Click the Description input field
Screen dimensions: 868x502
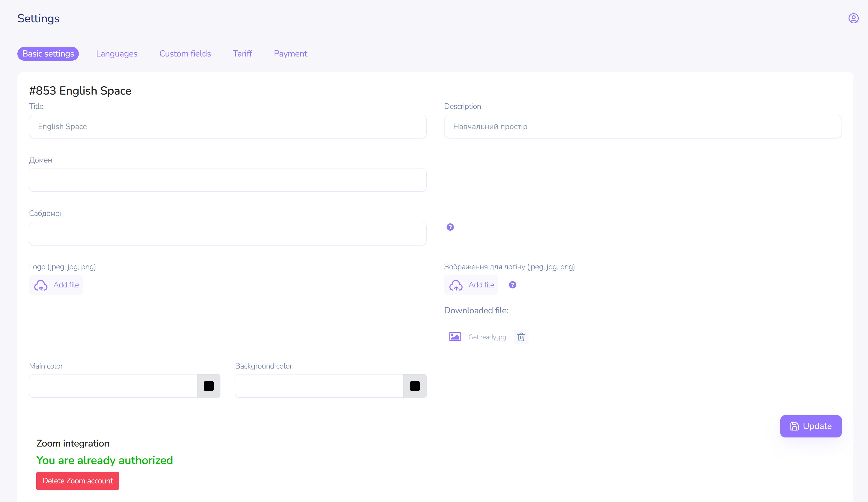[x=642, y=126]
